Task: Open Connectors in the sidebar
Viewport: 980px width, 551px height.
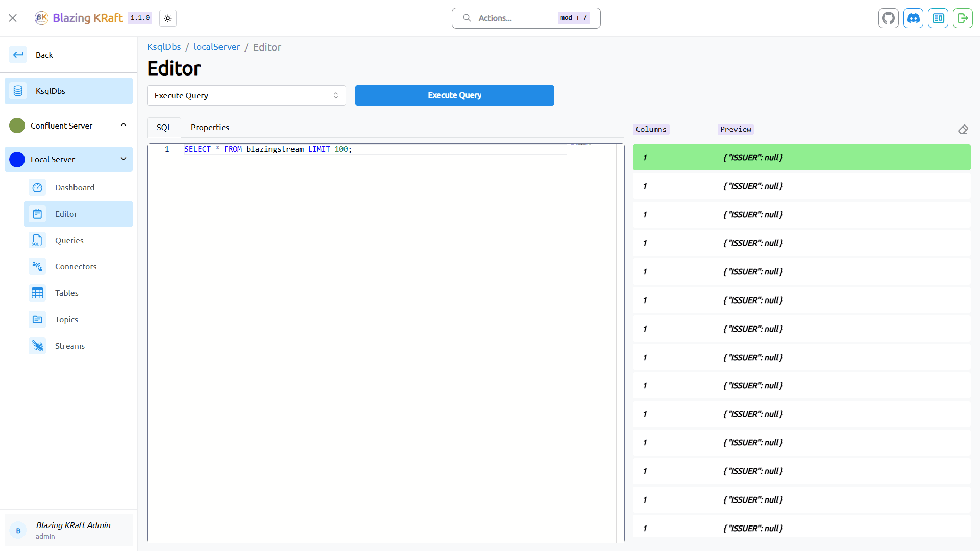Action: click(78, 266)
